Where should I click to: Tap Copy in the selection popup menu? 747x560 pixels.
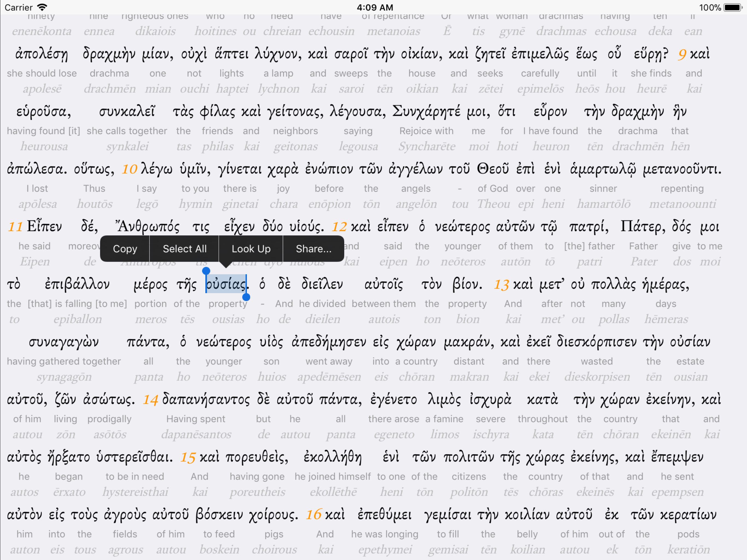click(125, 249)
